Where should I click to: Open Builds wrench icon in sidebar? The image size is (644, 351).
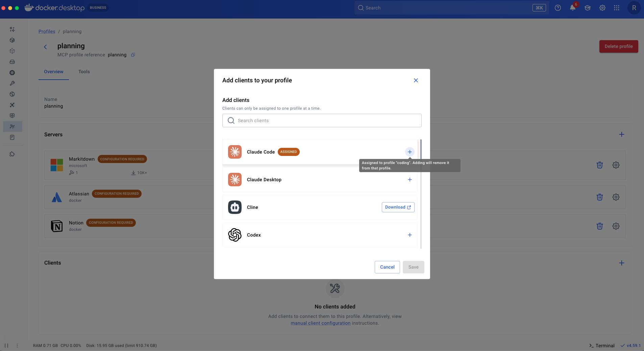[12, 83]
